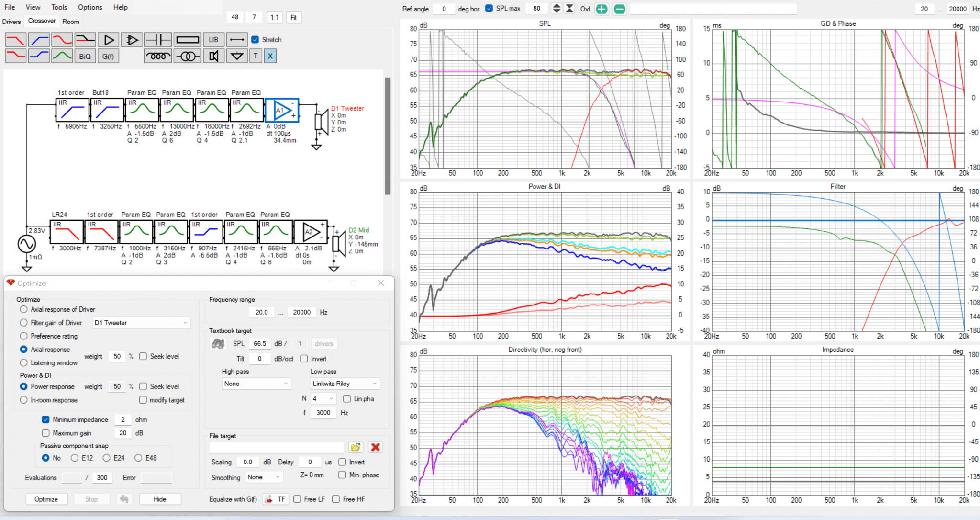The height and width of the screenshot is (520, 980).
Task: Add a G(f) transfer function block
Action: click(x=109, y=56)
